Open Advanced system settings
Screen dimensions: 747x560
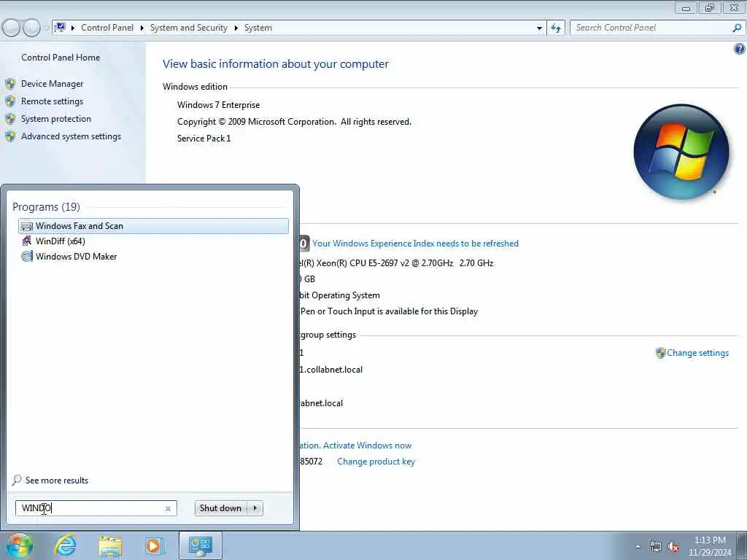pos(71,136)
